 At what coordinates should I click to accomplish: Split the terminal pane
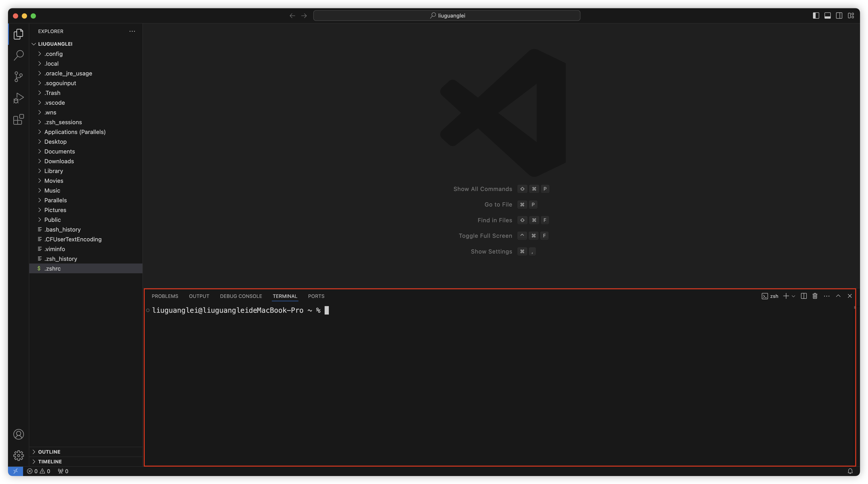(804, 296)
